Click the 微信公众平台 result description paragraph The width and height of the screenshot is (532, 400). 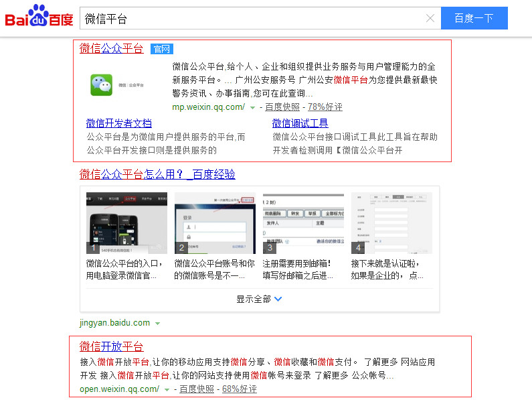point(304,80)
